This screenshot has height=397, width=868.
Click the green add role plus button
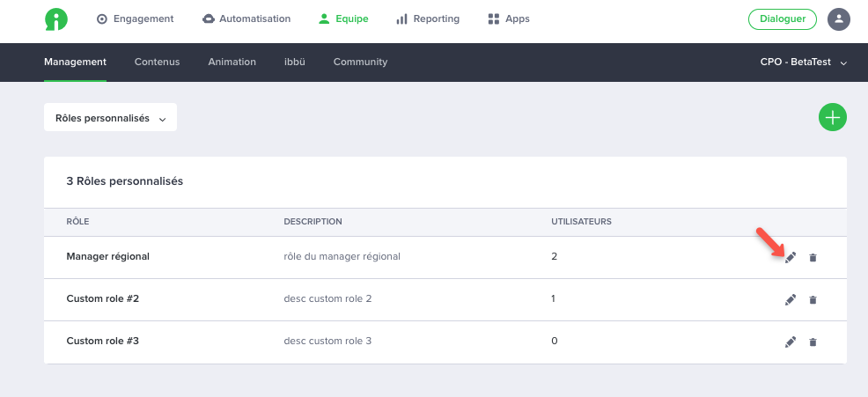pos(832,117)
